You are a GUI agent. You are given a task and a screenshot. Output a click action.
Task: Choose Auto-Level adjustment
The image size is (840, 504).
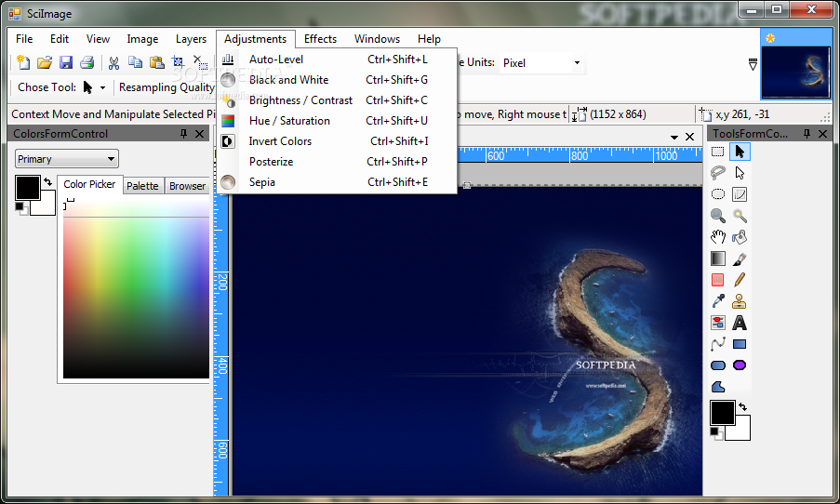coord(337,60)
